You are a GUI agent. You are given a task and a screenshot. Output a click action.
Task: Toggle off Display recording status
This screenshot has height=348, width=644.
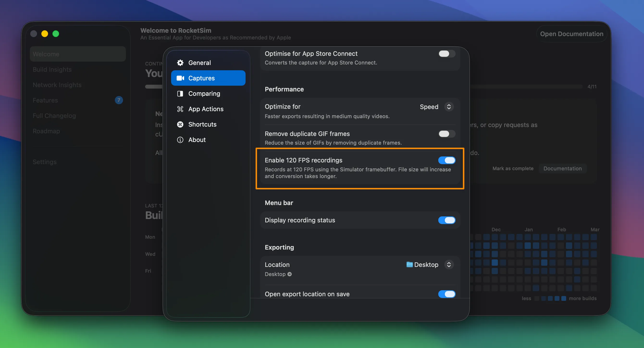point(447,220)
